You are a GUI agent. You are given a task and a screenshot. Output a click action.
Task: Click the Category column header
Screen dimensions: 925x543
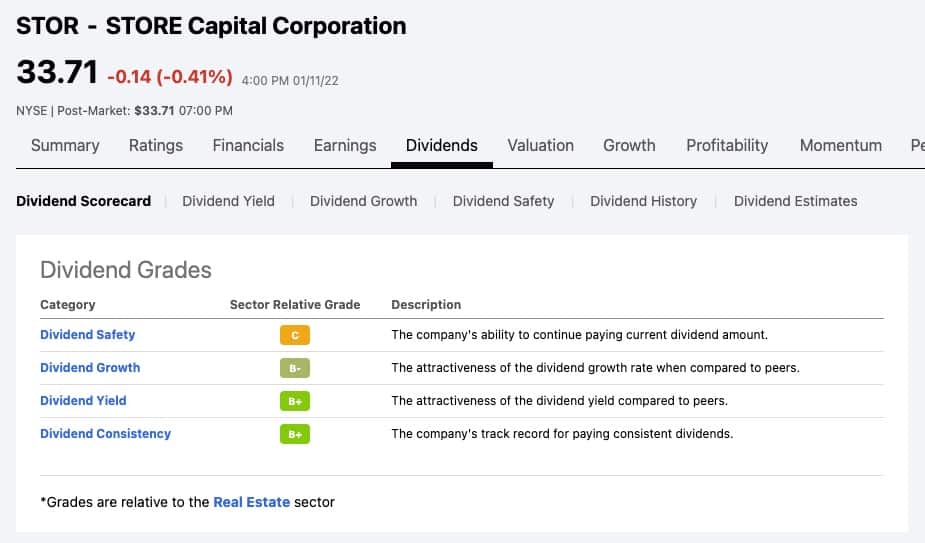pos(67,305)
